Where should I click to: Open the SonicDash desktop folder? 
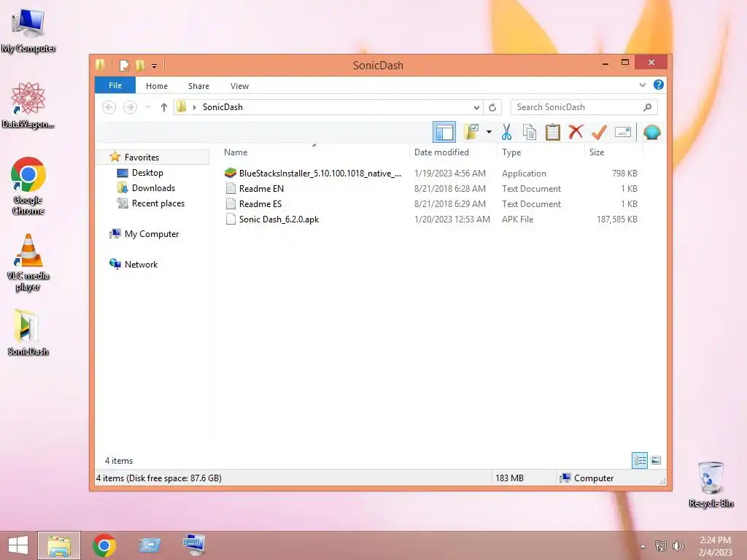pos(28,332)
